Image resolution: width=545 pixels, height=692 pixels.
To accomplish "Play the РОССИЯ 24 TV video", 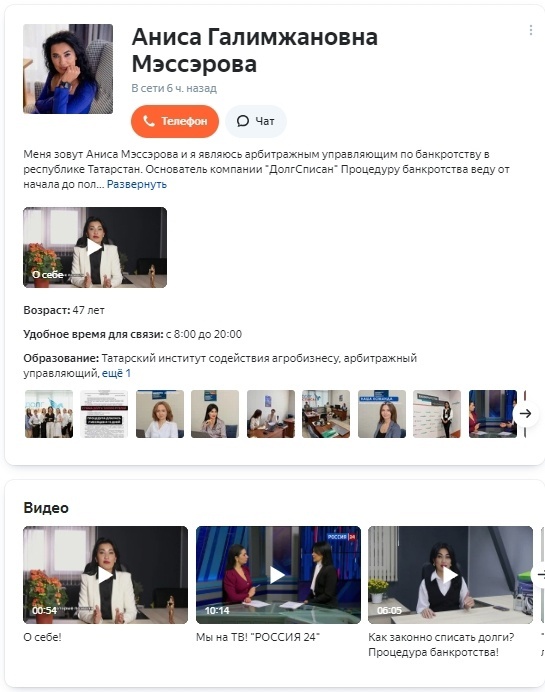I will tap(278, 575).
